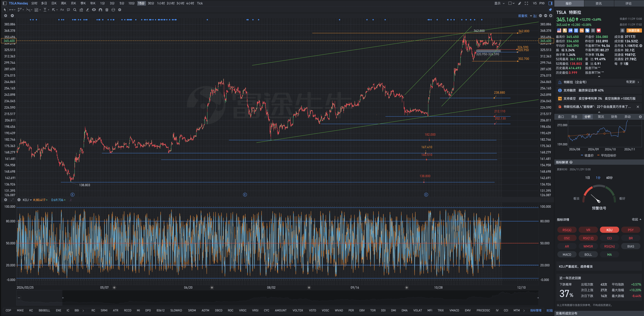Close the Tesla robot news banner
644x316 pixels.
pyautogui.click(x=638, y=107)
